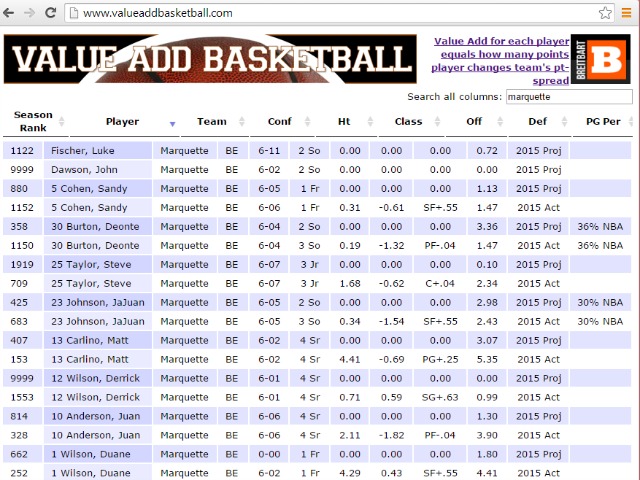Image resolution: width=640 pixels, height=480 pixels.
Task: Click value '-1.54' in rank 683 row
Action: click(391, 321)
